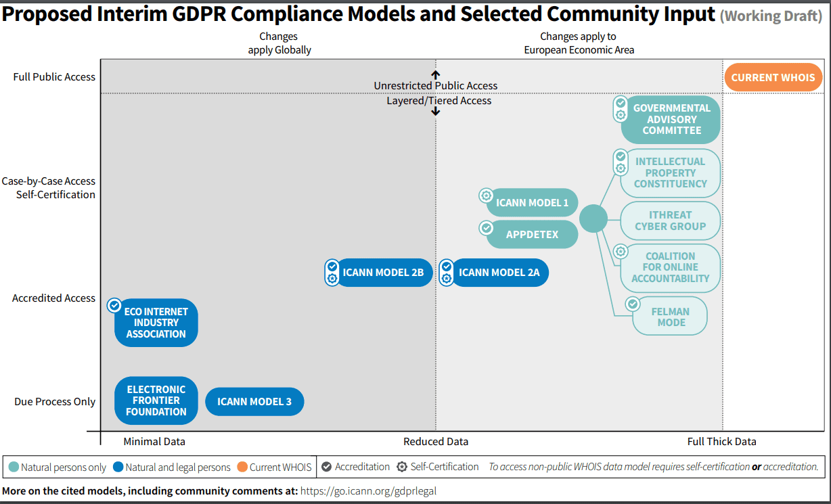Click the accreditation checkmark badge beside Appdetex
This screenshot has height=504, width=831.
click(485, 228)
